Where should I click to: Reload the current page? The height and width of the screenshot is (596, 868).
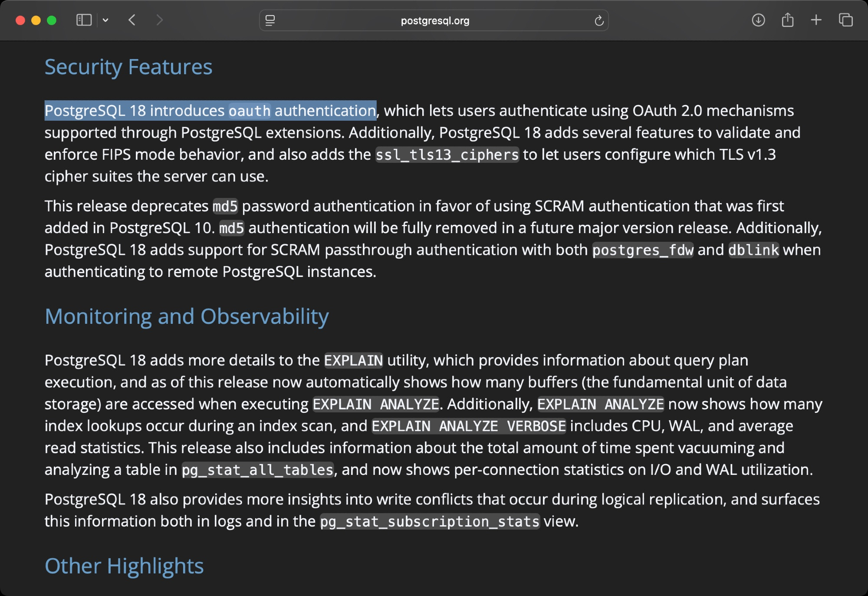599,20
